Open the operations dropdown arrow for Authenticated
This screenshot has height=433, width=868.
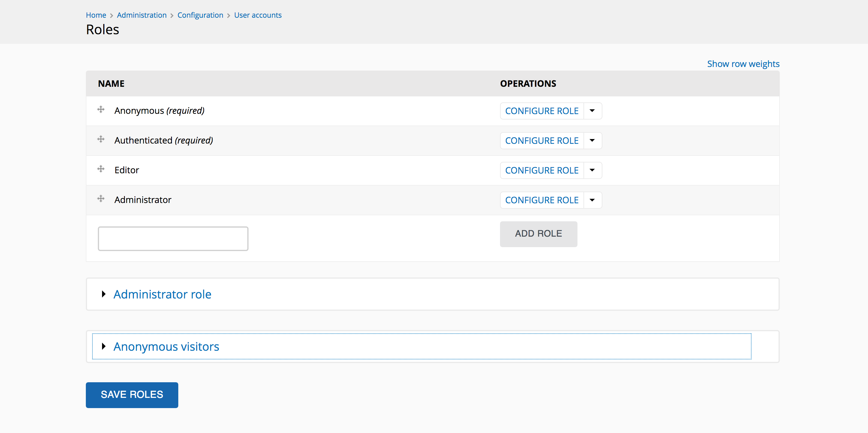(592, 141)
